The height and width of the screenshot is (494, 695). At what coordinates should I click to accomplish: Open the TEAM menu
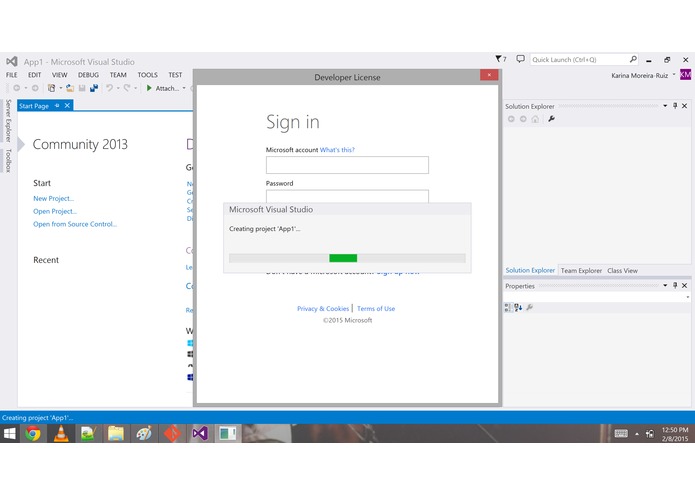pyautogui.click(x=118, y=75)
